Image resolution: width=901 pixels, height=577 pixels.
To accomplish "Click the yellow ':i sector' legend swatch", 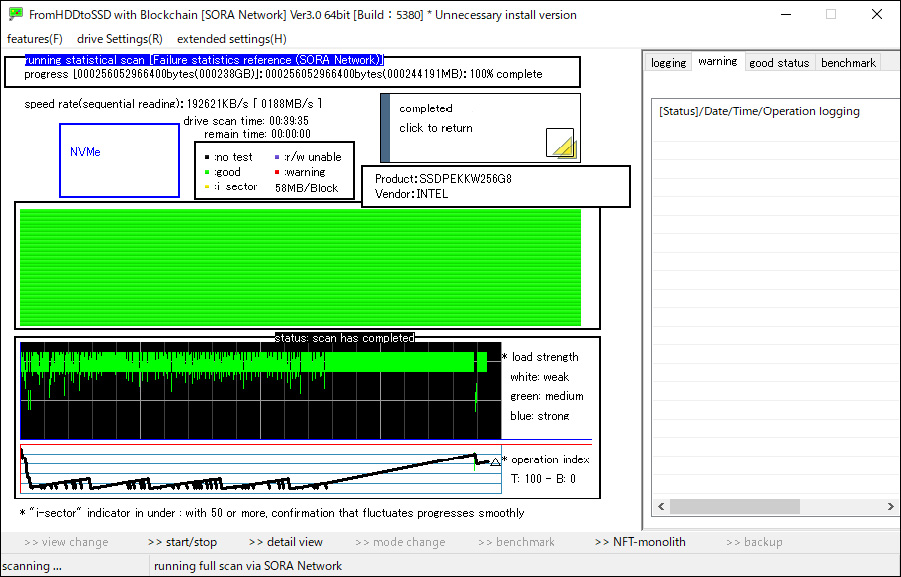I will click(x=207, y=187).
